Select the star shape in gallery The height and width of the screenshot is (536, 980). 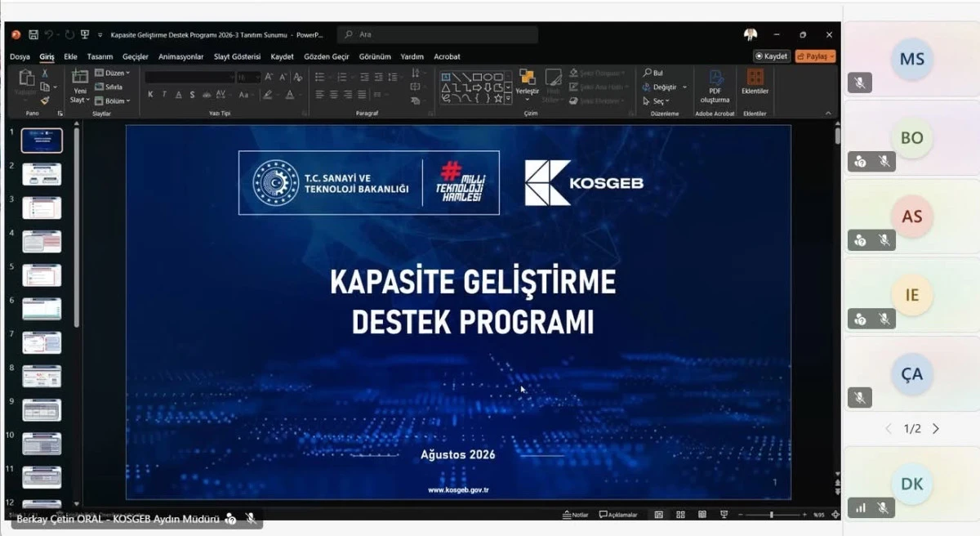point(497,98)
